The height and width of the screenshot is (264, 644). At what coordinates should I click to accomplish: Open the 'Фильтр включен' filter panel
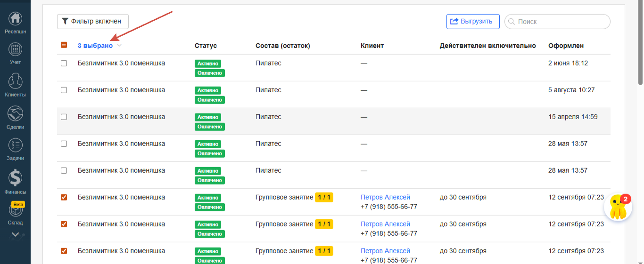(93, 21)
